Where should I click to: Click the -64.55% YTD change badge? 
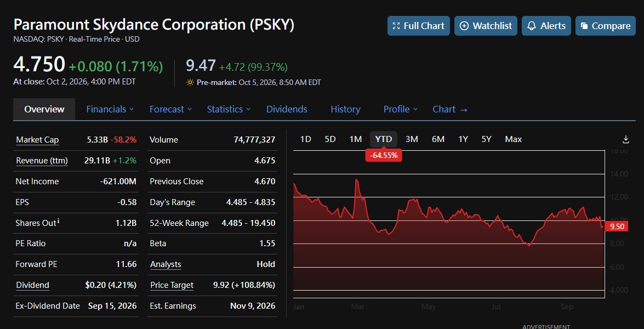click(x=384, y=156)
